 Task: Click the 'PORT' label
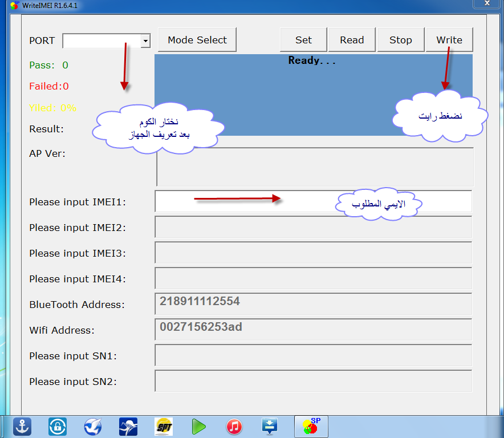coord(42,40)
